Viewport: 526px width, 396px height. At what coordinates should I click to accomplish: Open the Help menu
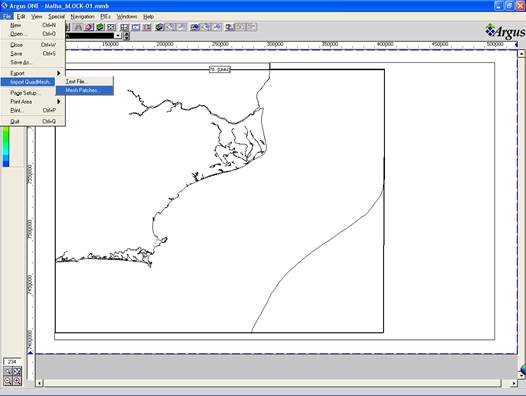(x=148, y=16)
